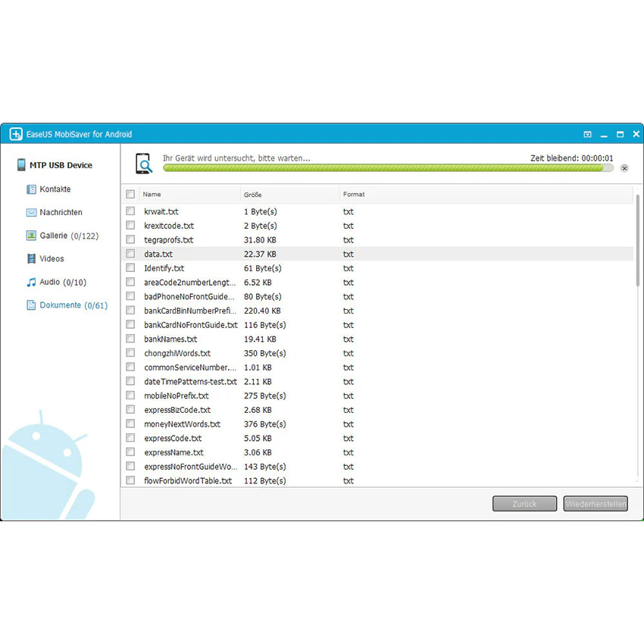Click the MTP USB Device phone icon

21,164
